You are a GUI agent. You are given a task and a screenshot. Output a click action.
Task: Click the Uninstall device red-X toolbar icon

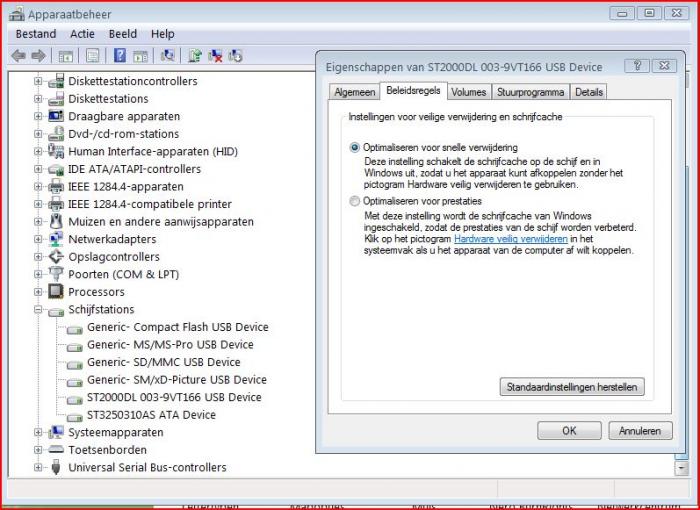(215, 55)
